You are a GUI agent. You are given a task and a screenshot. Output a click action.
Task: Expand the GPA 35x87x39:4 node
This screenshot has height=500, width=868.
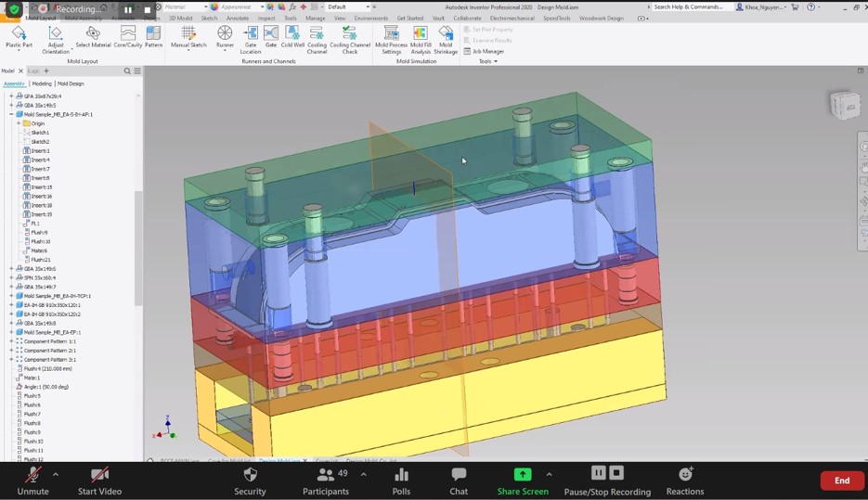coord(11,96)
